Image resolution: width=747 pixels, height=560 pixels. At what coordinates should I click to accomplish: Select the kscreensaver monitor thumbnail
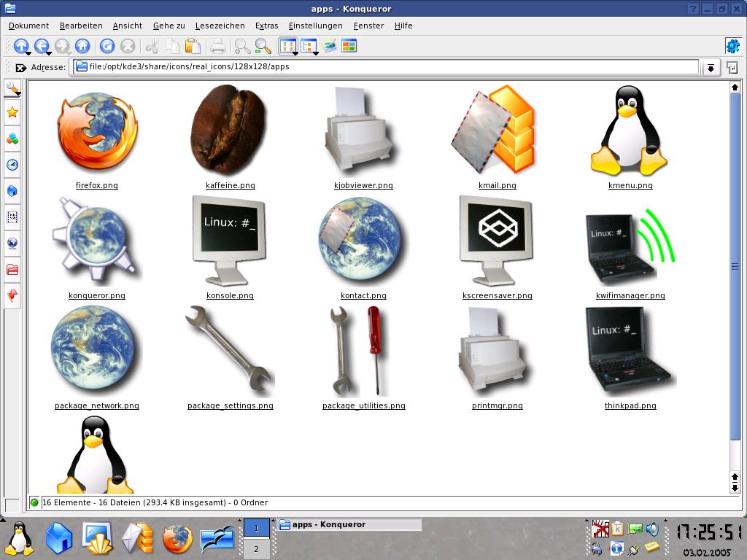click(x=496, y=239)
